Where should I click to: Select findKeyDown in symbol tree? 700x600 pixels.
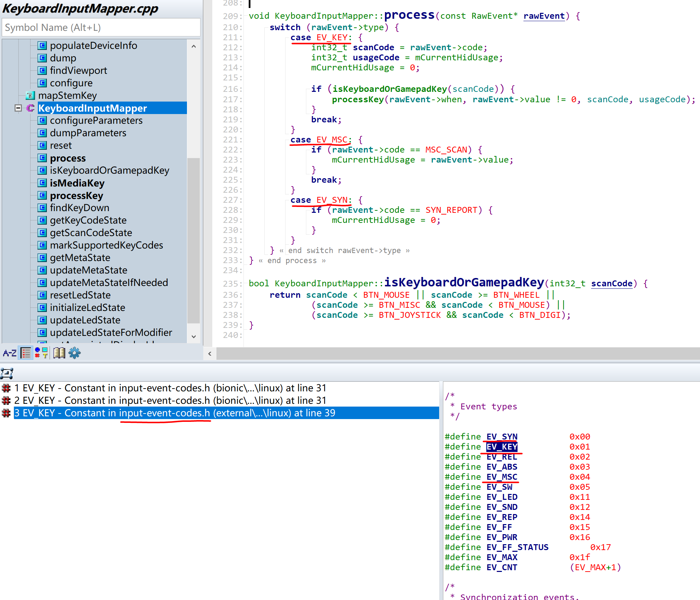(x=79, y=208)
